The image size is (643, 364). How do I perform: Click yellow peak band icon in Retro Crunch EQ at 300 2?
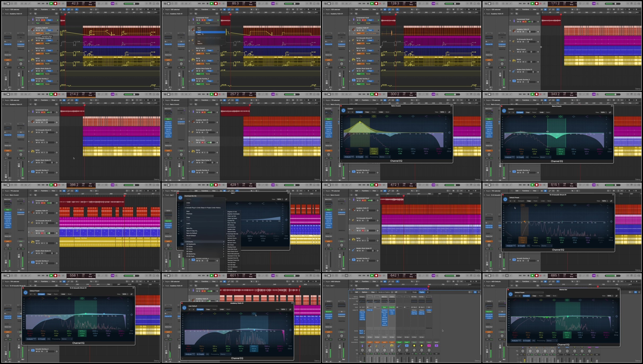(x=374, y=116)
